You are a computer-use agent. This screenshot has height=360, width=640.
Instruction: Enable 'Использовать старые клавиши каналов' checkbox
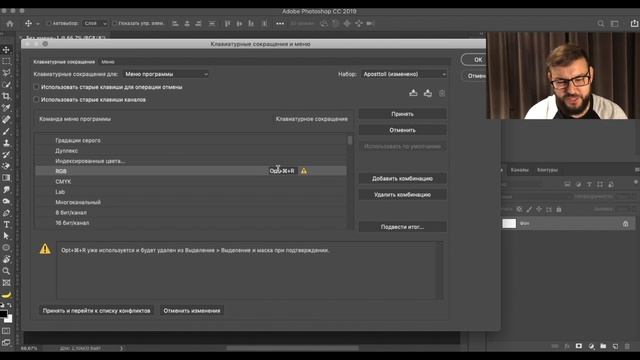click(x=36, y=99)
